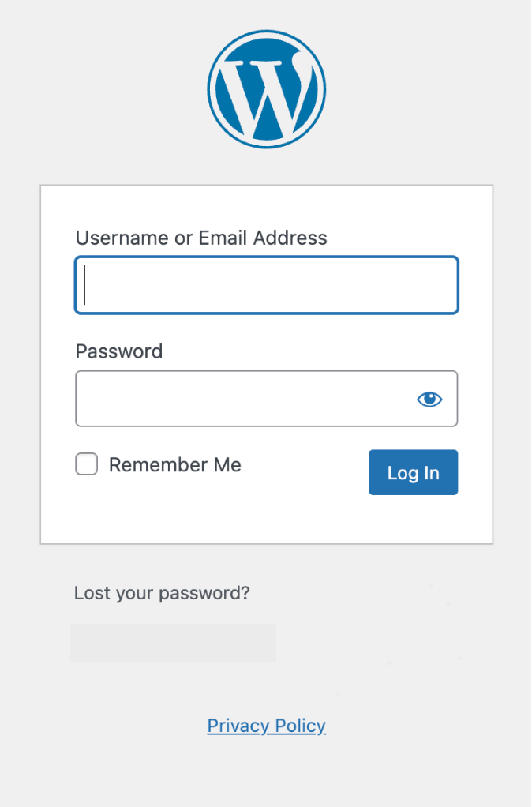Viewport: 532px width, 807px height.
Task: Enable the Remember Me checkbox
Action: point(87,464)
